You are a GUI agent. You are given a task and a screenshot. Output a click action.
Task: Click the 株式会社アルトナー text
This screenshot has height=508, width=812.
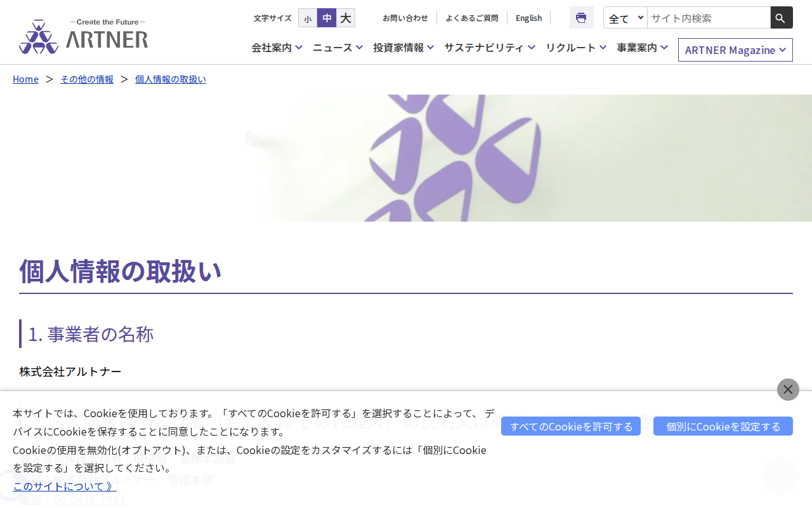pyautogui.click(x=70, y=371)
